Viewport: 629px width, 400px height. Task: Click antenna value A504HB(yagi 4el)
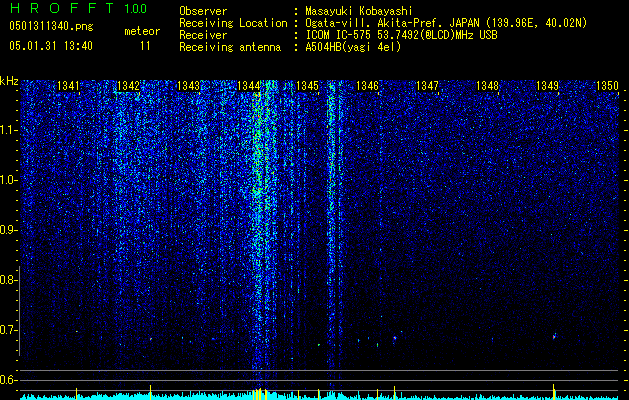(353, 47)
